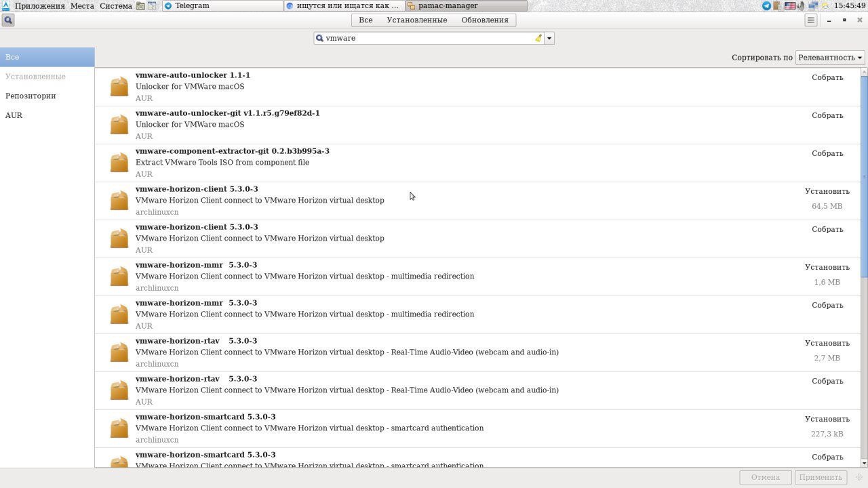Click 'Собрать' for vmware-auto-unlocker-git
Screen dimensions: 868x488
click(827, 115)
